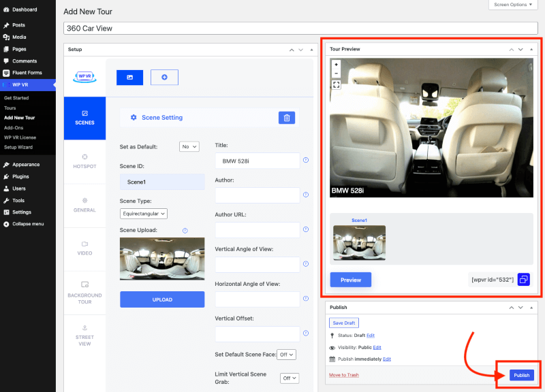Zoom out on the tour preview
Screen dimensions: 545x392
click(x=336, y=73)
